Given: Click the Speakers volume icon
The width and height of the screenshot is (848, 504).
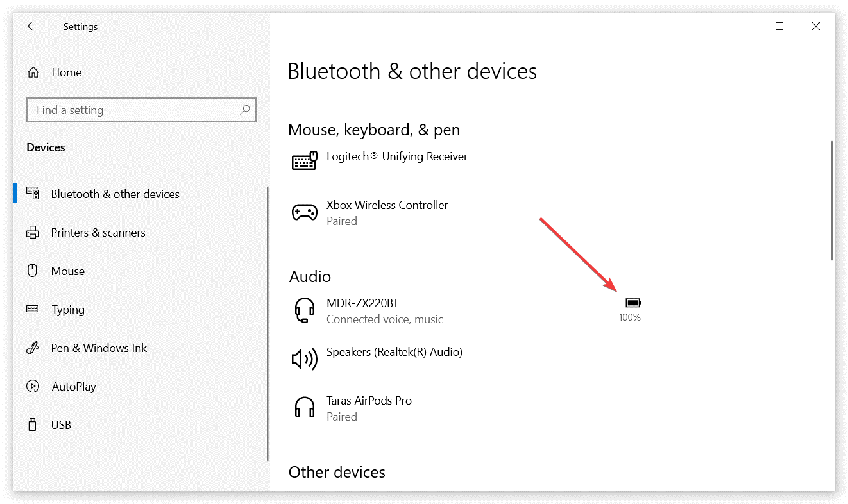Looking at the screenshot, I should [305, 360].
